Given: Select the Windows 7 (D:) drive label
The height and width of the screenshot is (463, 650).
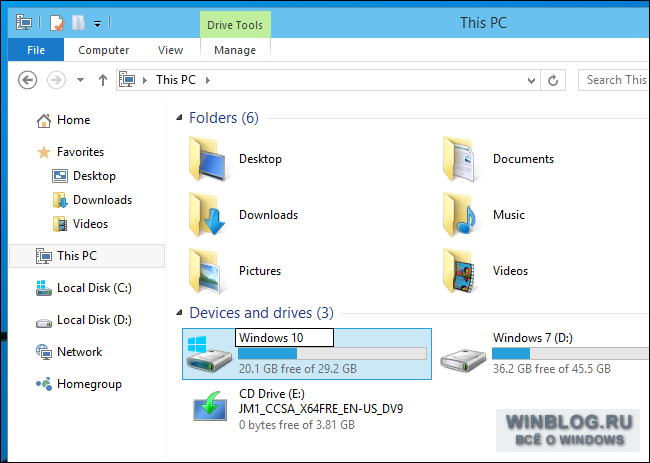Looking at the screenshot, I should coord(533,338).
